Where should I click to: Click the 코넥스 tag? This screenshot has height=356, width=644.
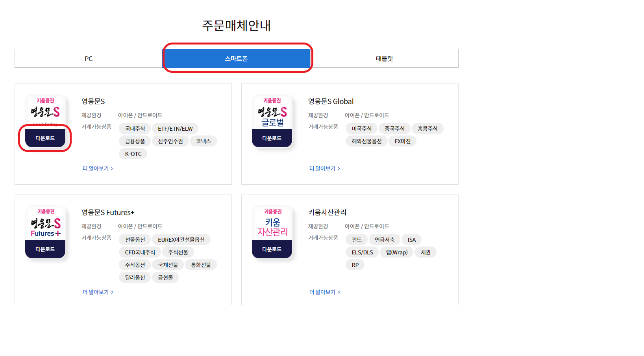[204, 141]
